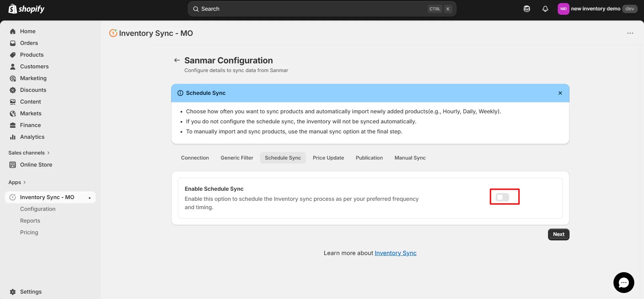Open Configuration under Inventory Sync
Image resolution: width=644 pixels, height=299 pixels.
[x=38, y=209]
